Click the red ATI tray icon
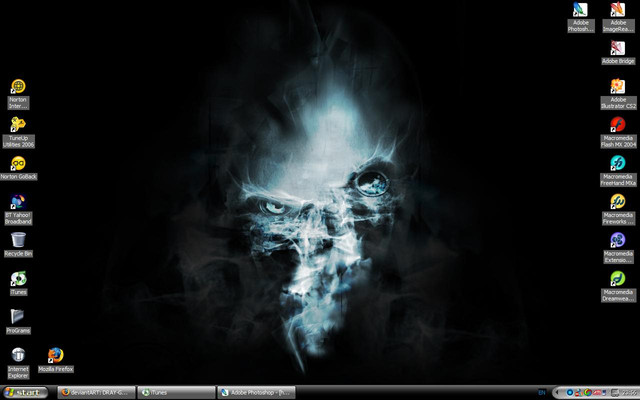Screen dimensions: 640x400 (x=597, y=393)
